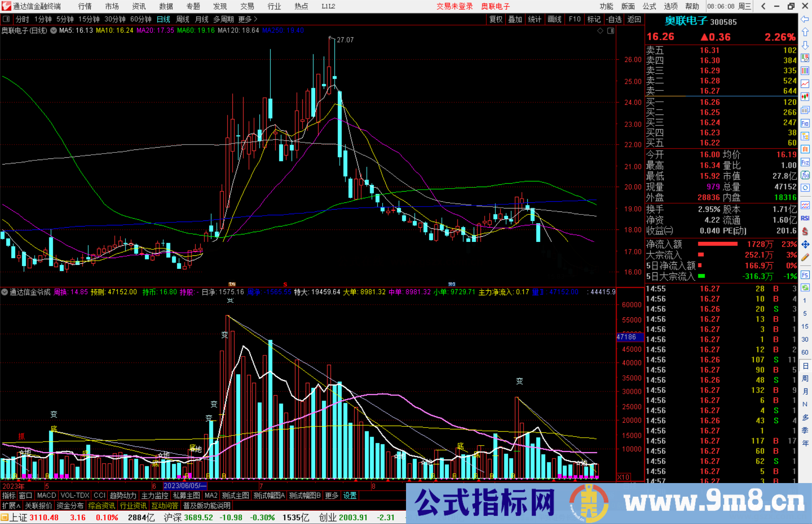Open the f(x) formula manager icon

pyautogui.click(x=805, y=175)
